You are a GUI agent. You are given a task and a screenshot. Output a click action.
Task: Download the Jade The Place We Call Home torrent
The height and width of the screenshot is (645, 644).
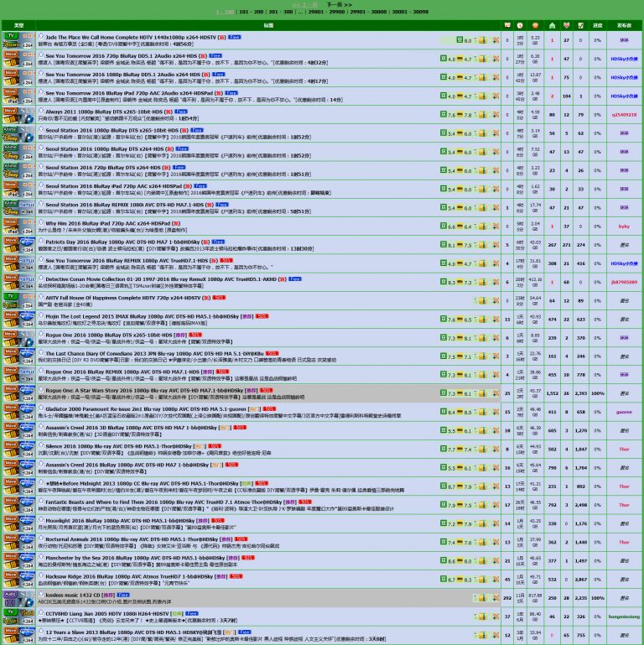coord(482,39)
